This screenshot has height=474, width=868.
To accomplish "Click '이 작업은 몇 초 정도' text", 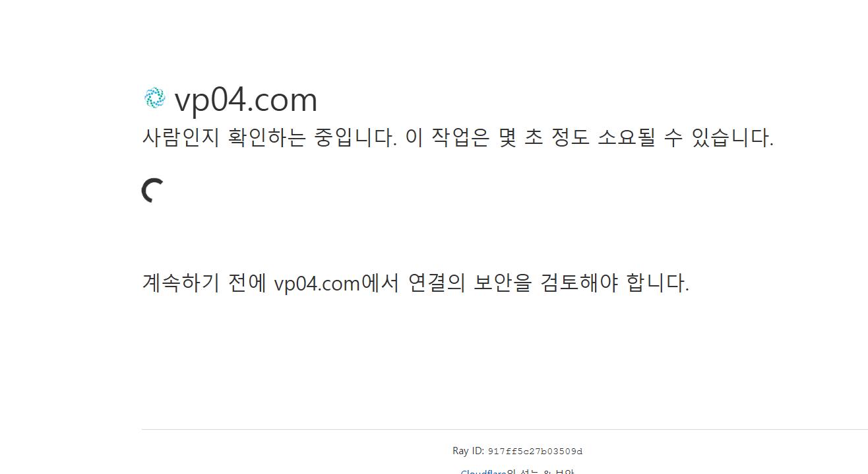I will 497,137.
